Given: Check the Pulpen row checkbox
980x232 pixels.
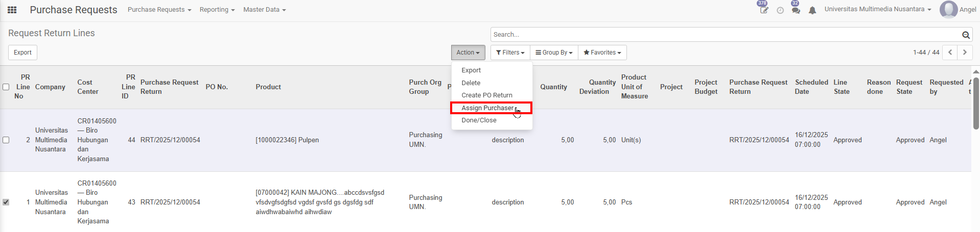Looking at the screenshot, I should click(x=6, y=140).
